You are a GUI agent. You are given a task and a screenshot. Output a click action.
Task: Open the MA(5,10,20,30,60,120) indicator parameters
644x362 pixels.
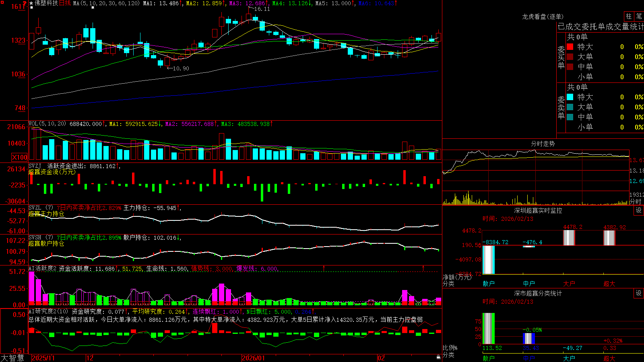(x=106, y=3)
